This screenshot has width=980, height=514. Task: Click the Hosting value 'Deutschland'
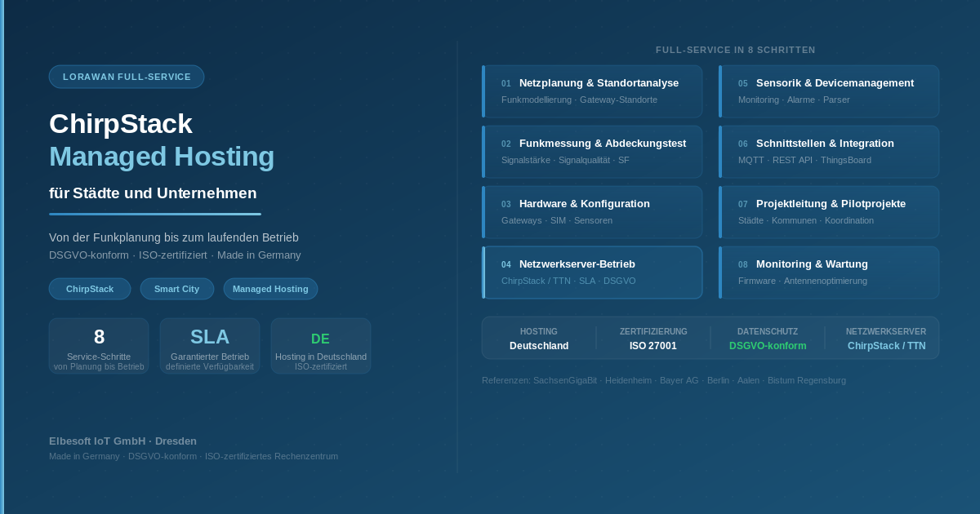tap(539, 346)
